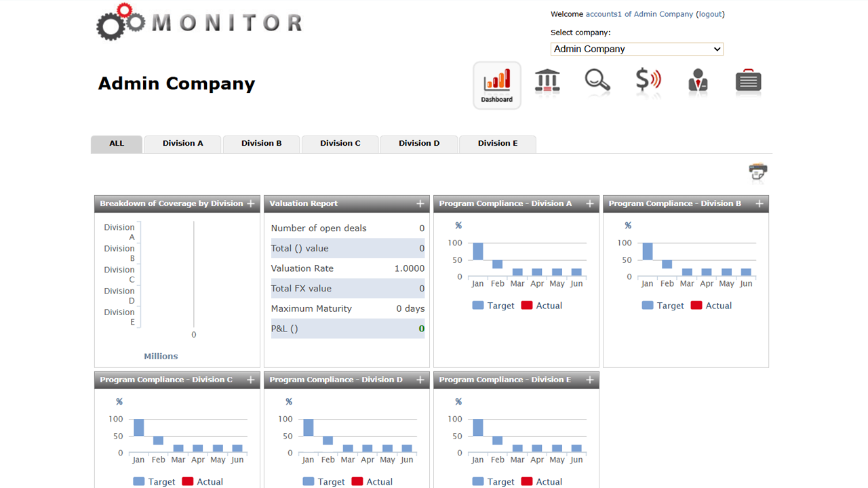This screenshot has width=868, height=488.
Task: Click January bar in Division B chart
Action: pyautogui.click(x=648, y=251)
